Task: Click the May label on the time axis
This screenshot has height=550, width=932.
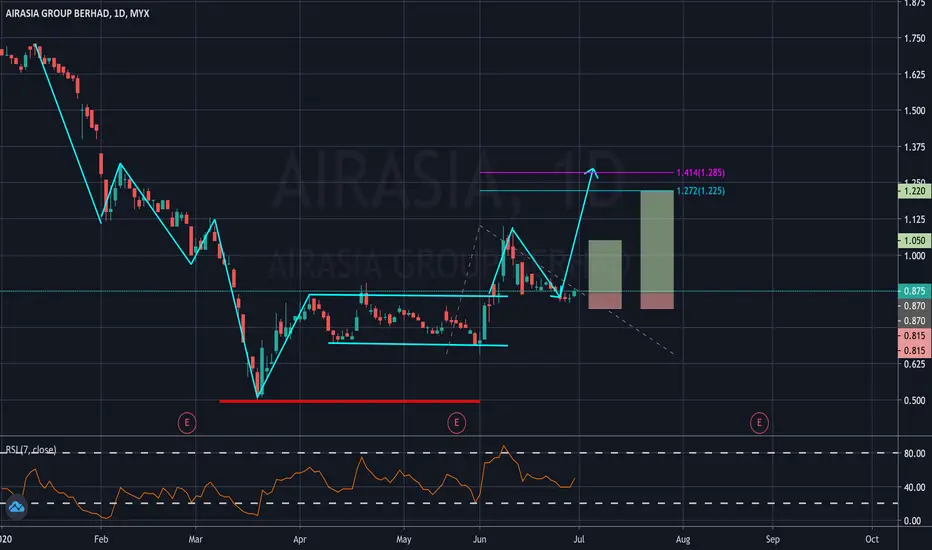Action: 404,539
